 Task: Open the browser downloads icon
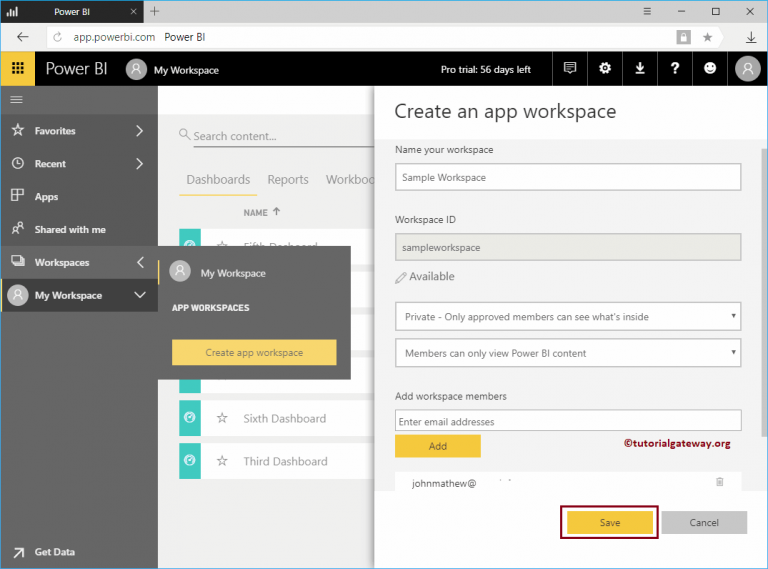(x=750, y=37)
